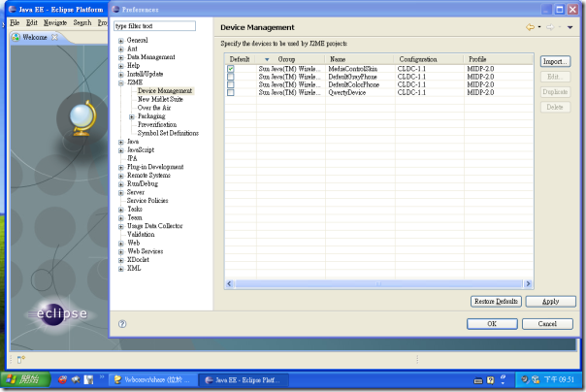Screen dimensions: 586x392
Task: Select Web Services in the tree
Action: coord(146,251)
